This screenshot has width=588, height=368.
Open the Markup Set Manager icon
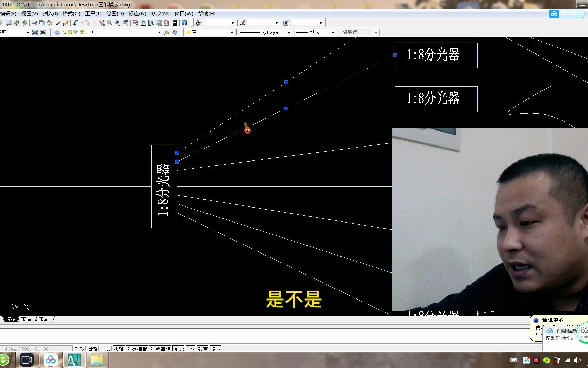point(167,23)
